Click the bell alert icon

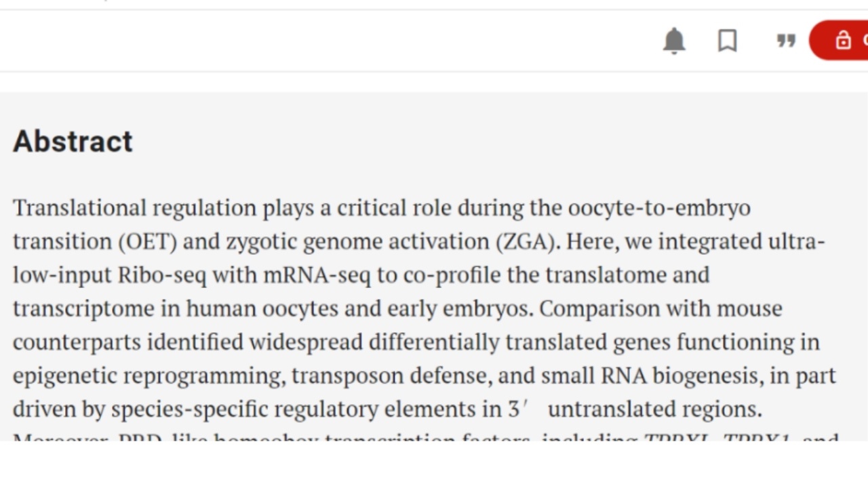pos(674,41)
